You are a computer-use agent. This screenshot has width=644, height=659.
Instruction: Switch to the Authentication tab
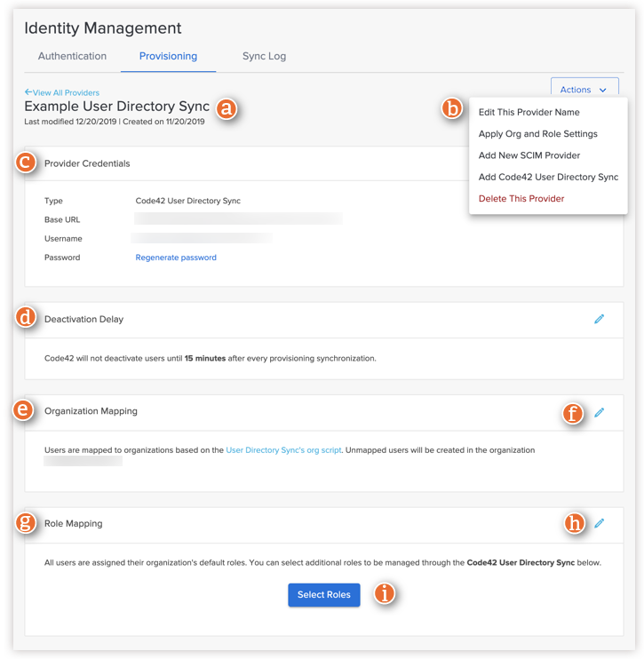(x=72, y=56)
